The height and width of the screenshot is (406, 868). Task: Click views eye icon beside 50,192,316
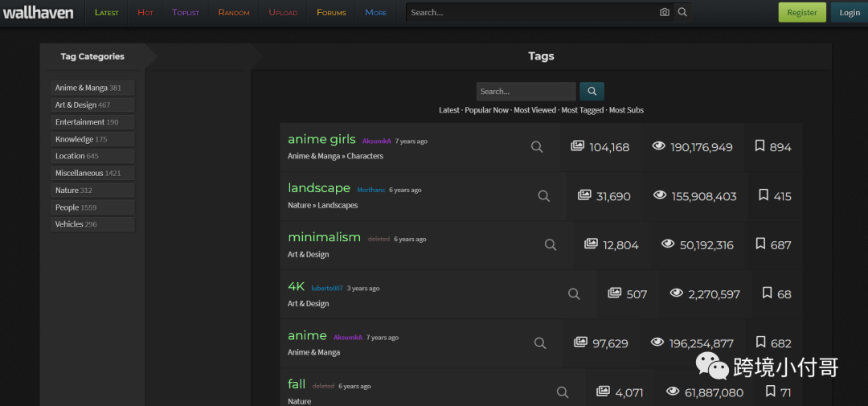668,244
